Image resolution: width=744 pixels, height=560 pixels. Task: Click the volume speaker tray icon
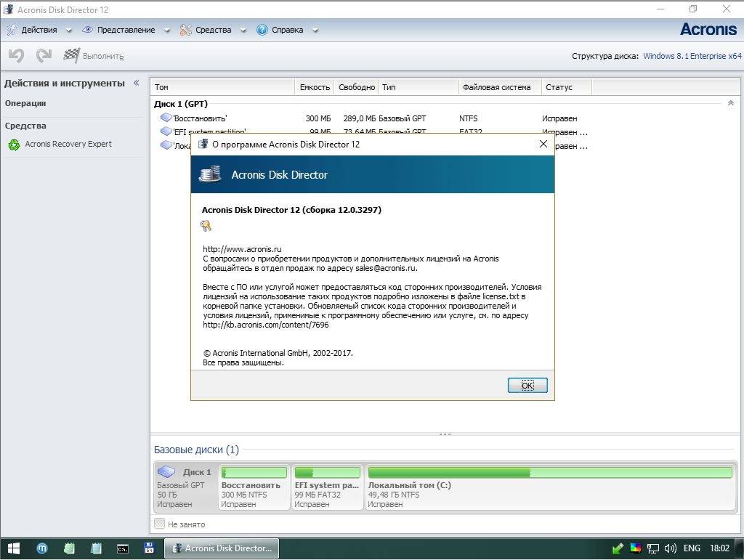click(670, 548)
